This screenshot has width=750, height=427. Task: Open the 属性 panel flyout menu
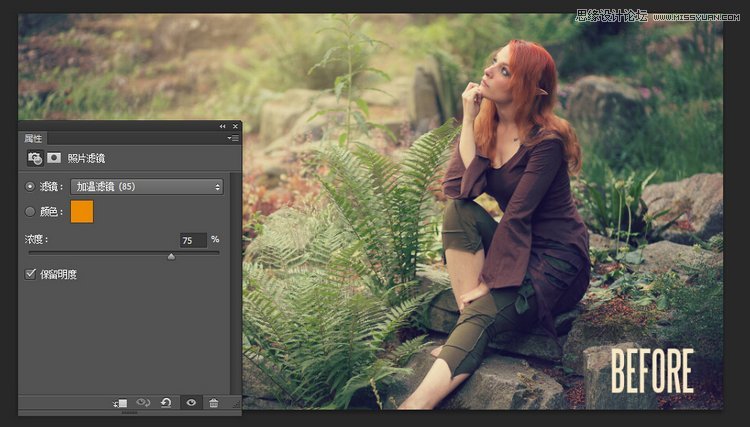click(x=233, y=138)
